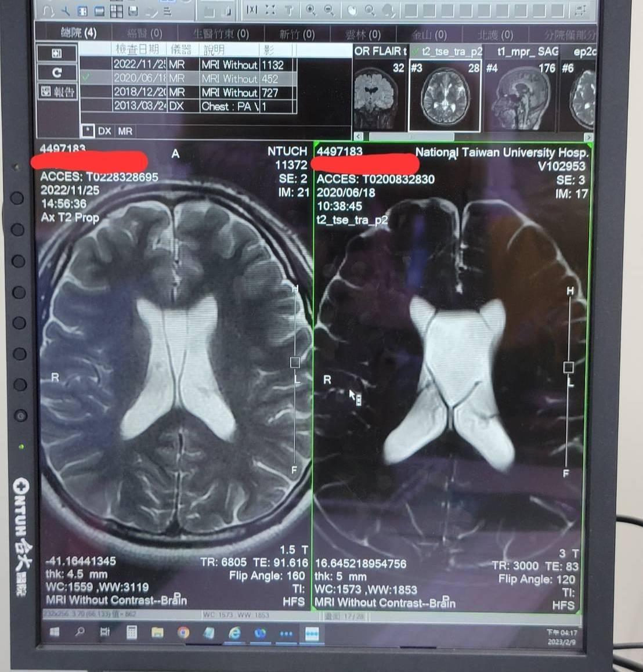643x672 pixels.
Task: Toggle the square filter button left of DX
Action: [x=88, y=131]
